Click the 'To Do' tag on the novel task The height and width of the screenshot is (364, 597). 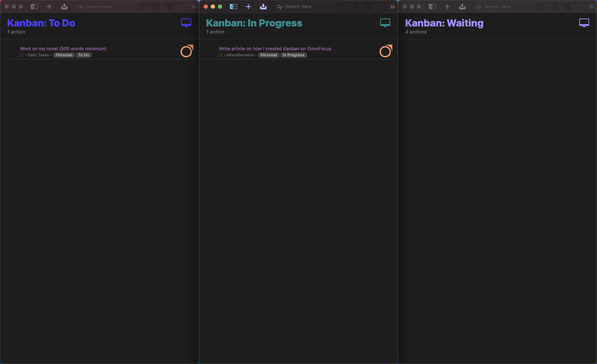point(84,55)
